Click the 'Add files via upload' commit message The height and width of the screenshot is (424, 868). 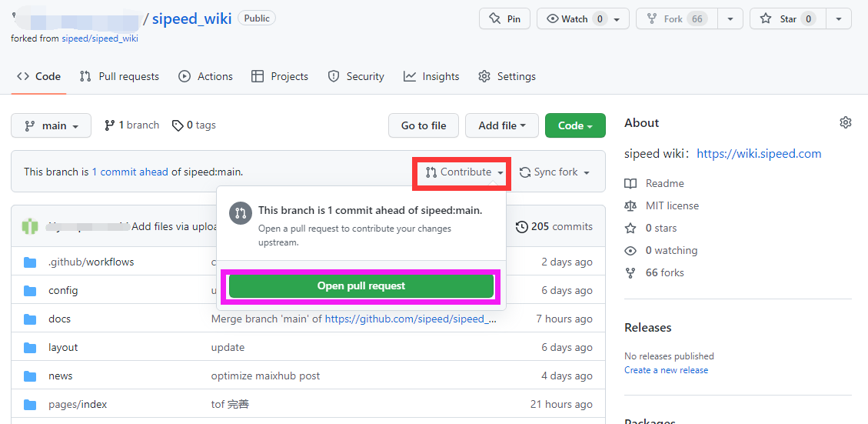coord(174,226)
